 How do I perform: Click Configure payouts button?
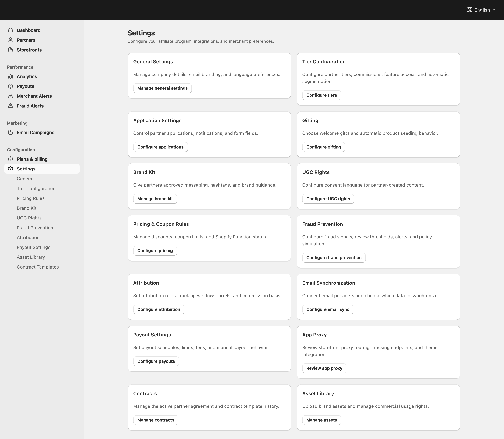156,361
